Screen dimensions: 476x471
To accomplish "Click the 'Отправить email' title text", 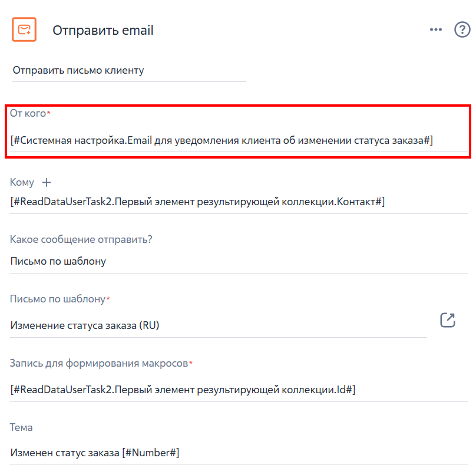I will tap(103, 31).
